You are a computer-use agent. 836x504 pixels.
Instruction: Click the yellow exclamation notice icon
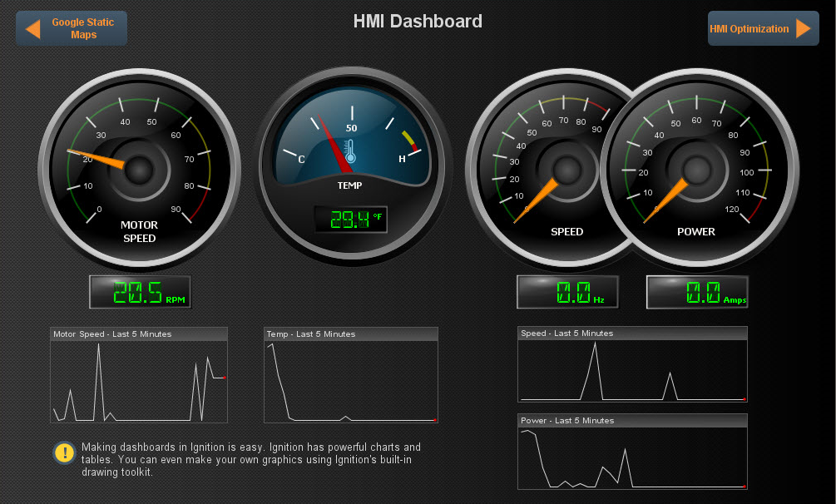[x=64, y=453]
